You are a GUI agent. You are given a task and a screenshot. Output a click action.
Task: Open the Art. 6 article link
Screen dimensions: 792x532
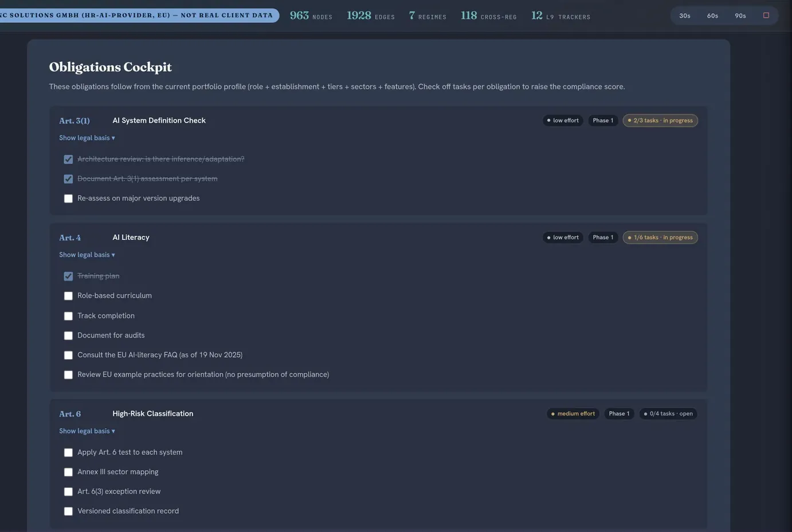pos(70,414)
